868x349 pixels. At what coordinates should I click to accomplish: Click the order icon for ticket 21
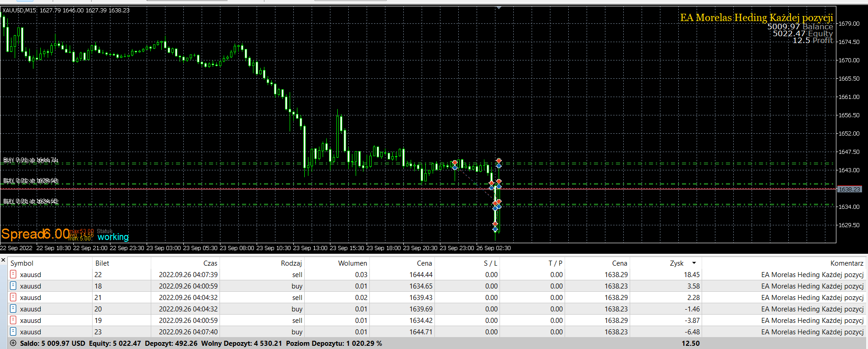click(x=13, y=297)
